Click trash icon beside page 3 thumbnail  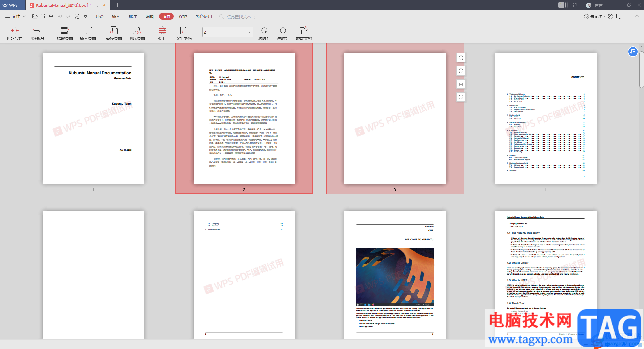click(x=461, y=84)
